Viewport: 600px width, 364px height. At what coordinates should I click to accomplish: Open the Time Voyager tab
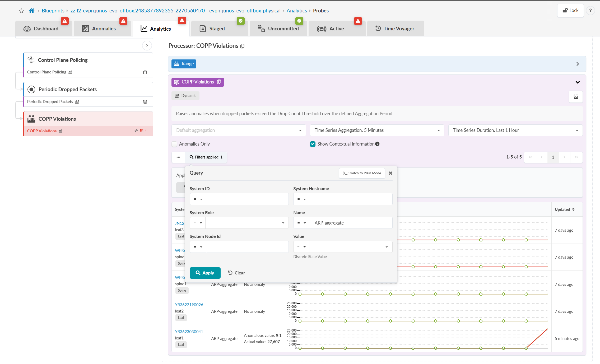tap(395, 29)
